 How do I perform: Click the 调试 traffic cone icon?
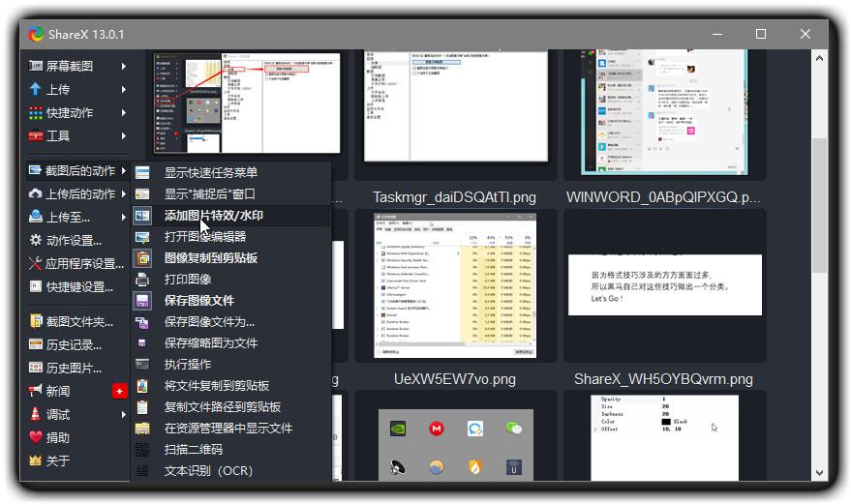click(35, 414)
